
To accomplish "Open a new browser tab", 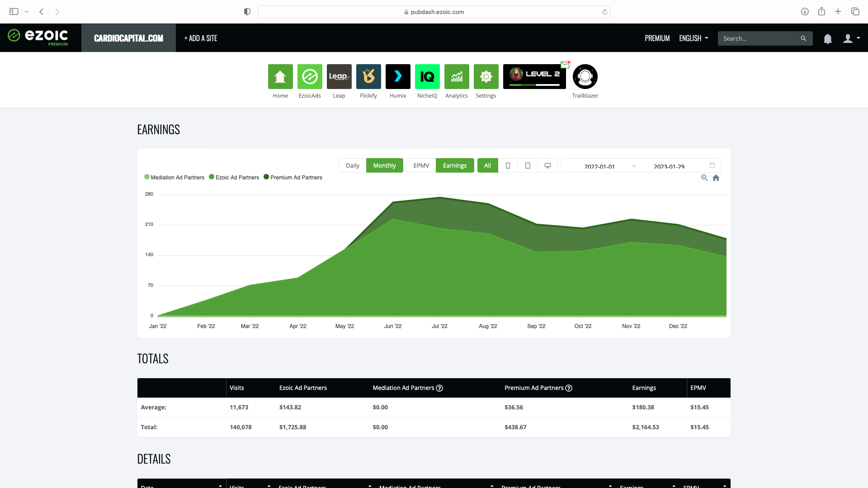I will click(x=838, y=12).
